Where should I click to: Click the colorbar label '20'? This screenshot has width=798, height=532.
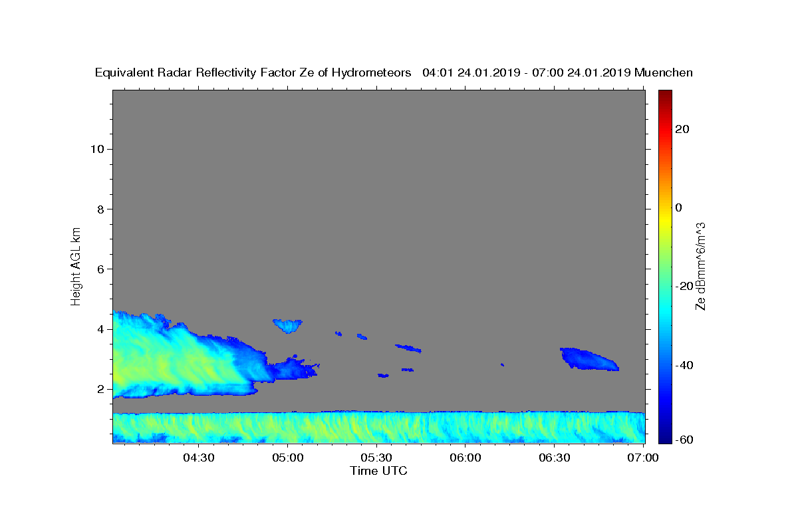682,129
